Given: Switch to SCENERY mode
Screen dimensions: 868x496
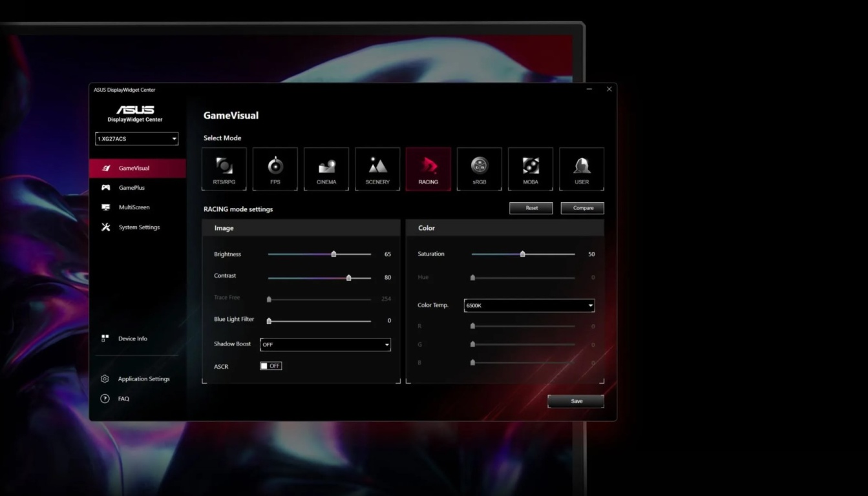Looking at the screenshot, I should pyautogui.click(x=377, y=169).
